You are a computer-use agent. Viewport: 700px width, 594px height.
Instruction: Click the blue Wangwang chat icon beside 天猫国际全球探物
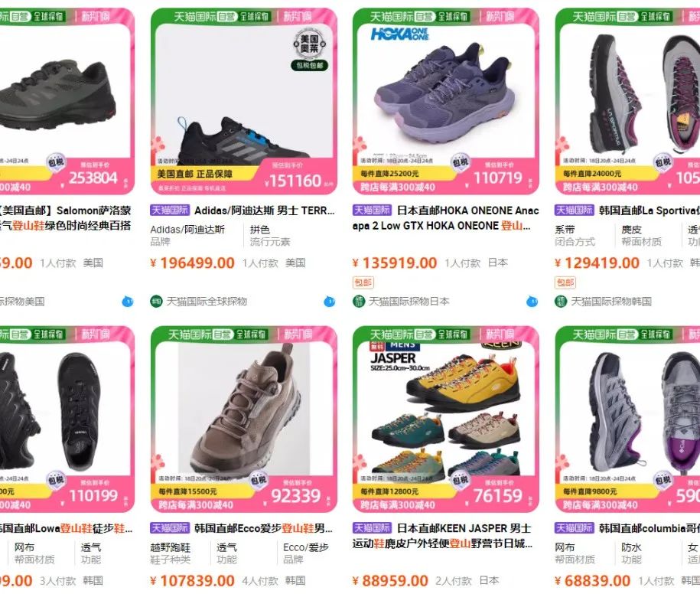(330, 302)
